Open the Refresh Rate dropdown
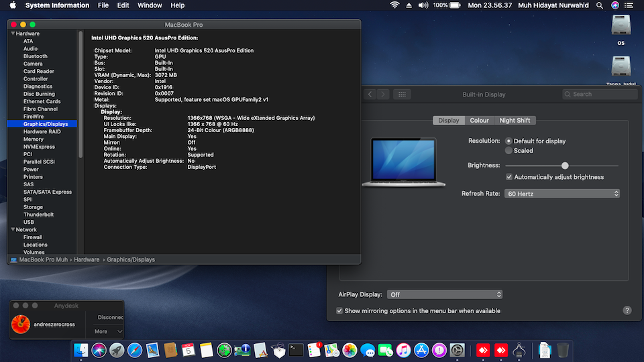 pos(562,194)
